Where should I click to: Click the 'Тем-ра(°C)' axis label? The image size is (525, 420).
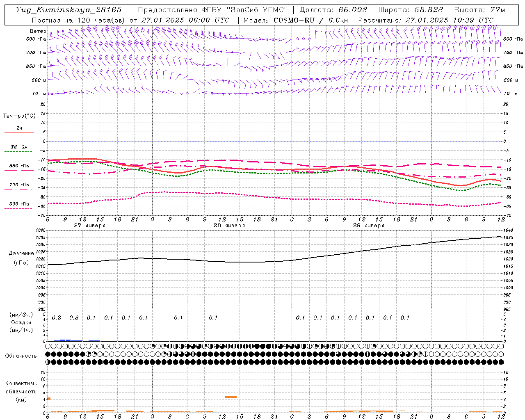(19, 116)
